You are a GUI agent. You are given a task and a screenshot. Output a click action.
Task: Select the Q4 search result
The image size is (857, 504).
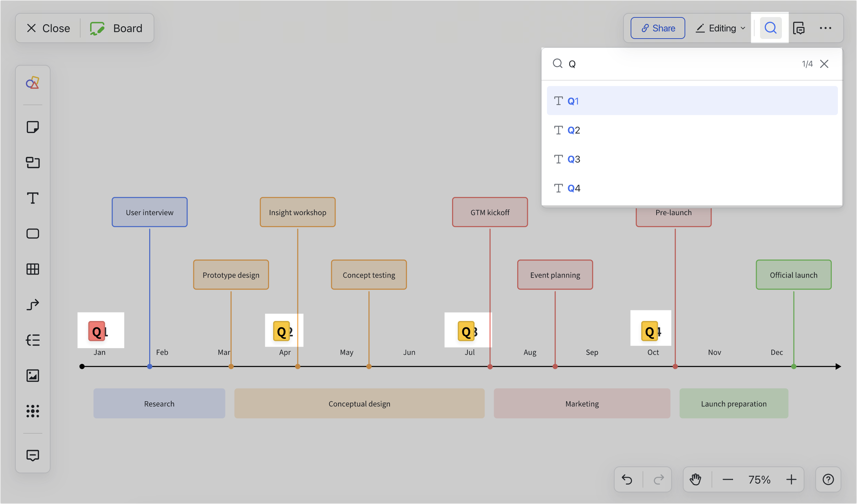692,188
